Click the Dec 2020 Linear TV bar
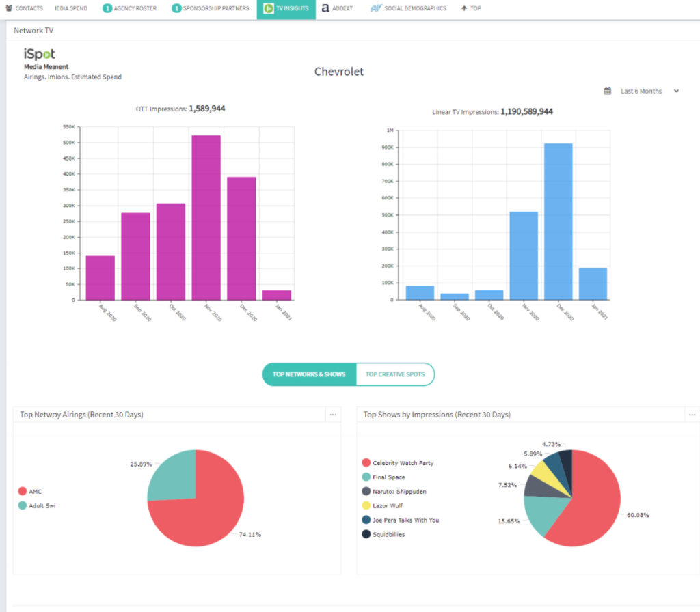Image resolution: width=700 pixels, height=612 pixels. pyautogui.click(x=558, y=222)
